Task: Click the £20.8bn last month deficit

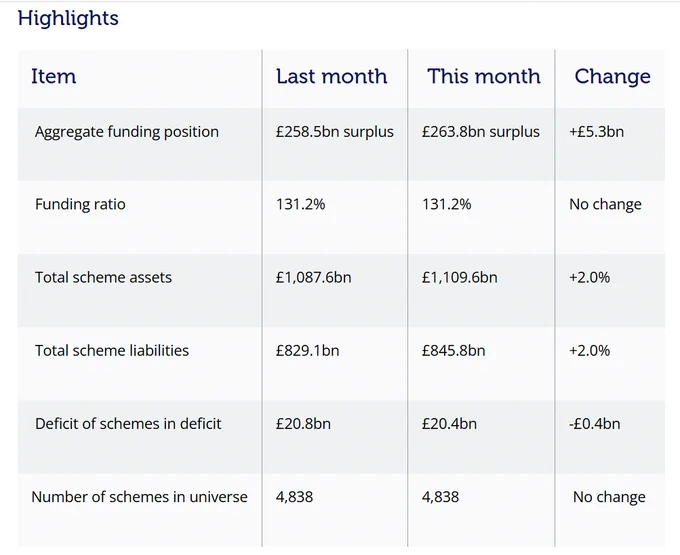Action: (303, 424)
